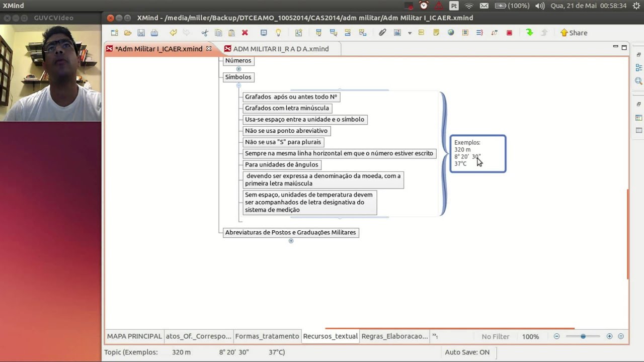
Task: Undo the last action with yellow arrow
Action: click(173, 33)
